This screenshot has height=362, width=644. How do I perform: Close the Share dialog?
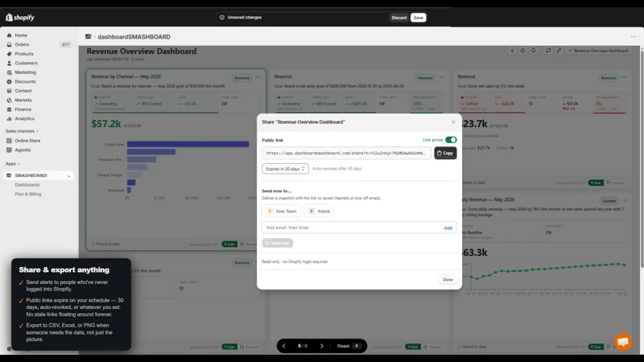pyautogui.click(x=453, y=122)
